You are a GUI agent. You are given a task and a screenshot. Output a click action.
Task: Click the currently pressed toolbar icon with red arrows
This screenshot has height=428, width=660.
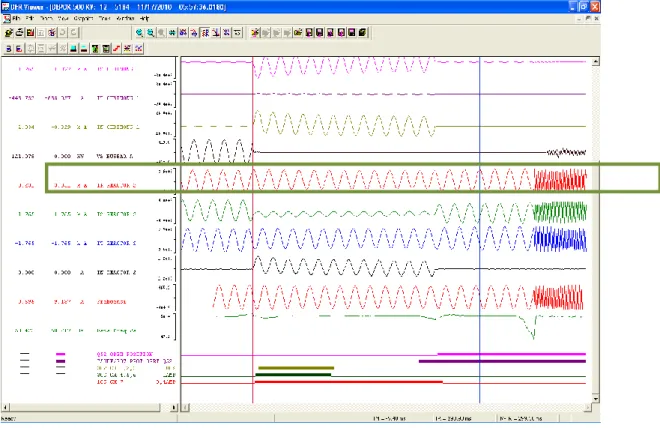pos(205,33)
